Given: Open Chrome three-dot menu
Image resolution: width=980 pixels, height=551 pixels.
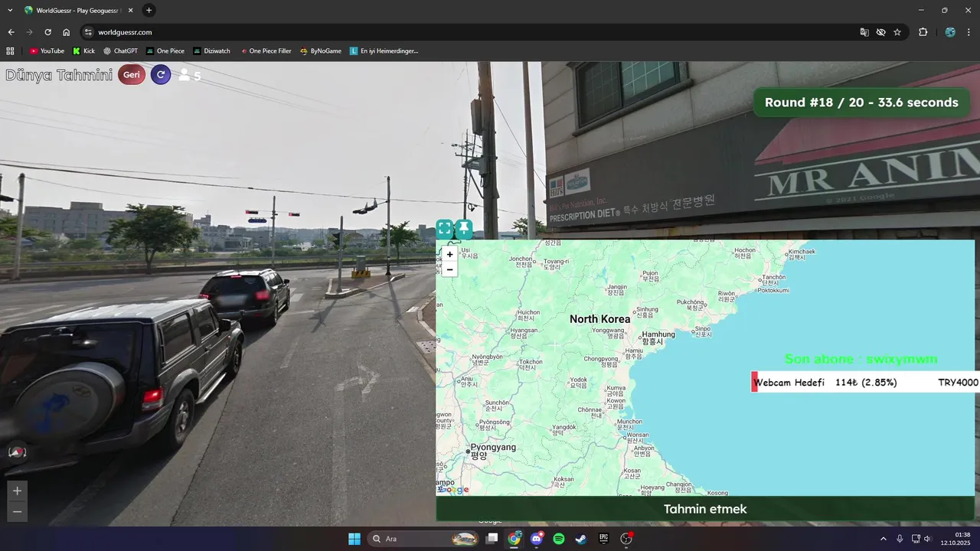Looking at the screenshot, I should [x=969, y=32].
